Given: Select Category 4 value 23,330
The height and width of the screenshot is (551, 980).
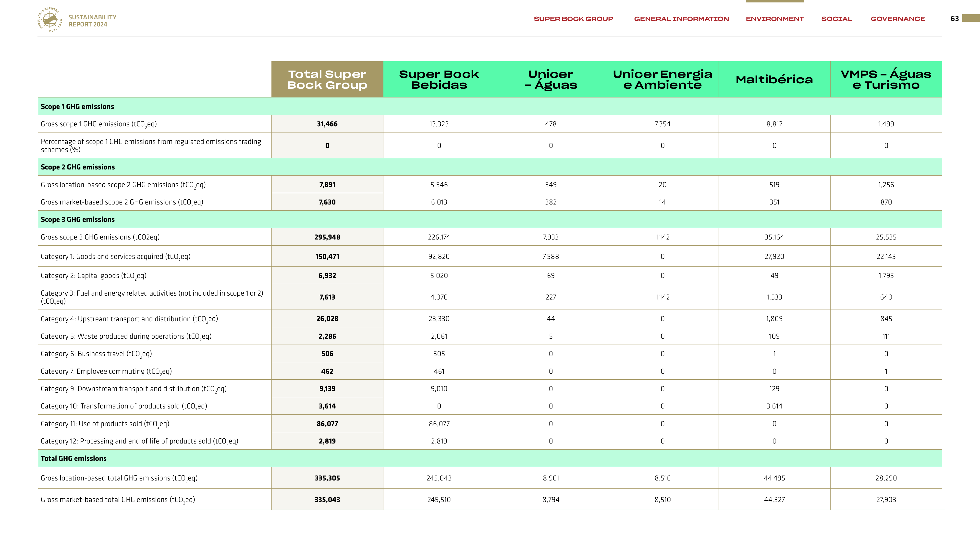Looking at the screenshot, I should (439, 319).
